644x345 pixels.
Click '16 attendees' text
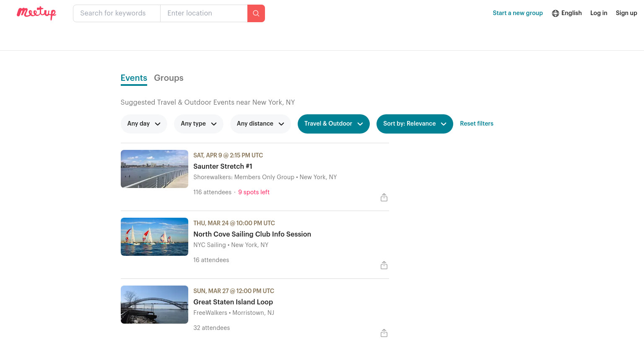click(x=211, y=260)
